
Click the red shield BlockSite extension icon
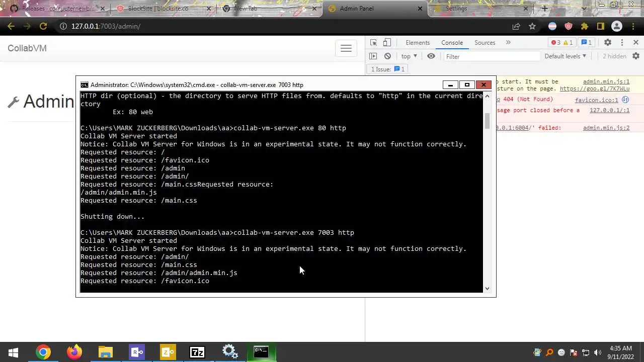[x=569, y=26]
